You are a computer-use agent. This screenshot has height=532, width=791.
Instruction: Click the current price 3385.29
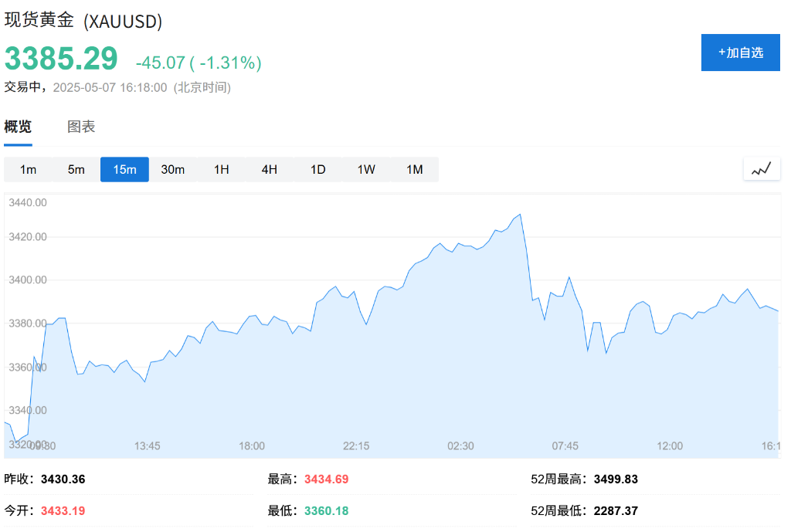coord(61,59)
